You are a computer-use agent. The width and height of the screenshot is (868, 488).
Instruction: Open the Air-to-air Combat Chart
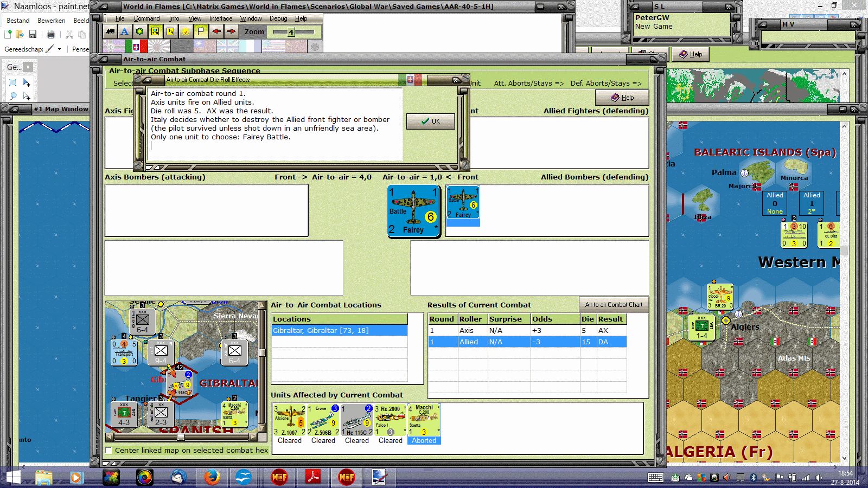tap(614, 305)
